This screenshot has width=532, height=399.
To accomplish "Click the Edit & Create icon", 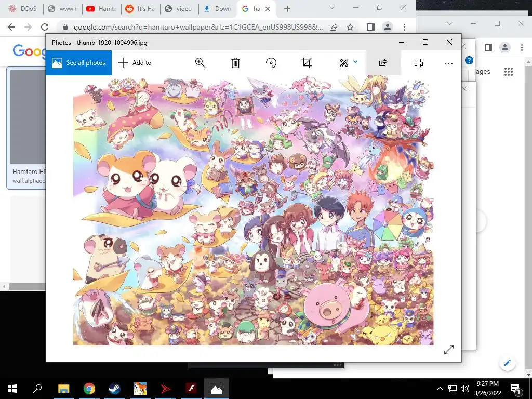I will click(344, 63).
